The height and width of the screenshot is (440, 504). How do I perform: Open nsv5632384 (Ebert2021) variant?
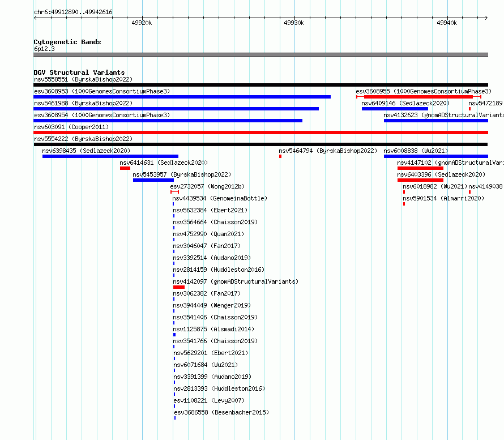pos(210,210)
